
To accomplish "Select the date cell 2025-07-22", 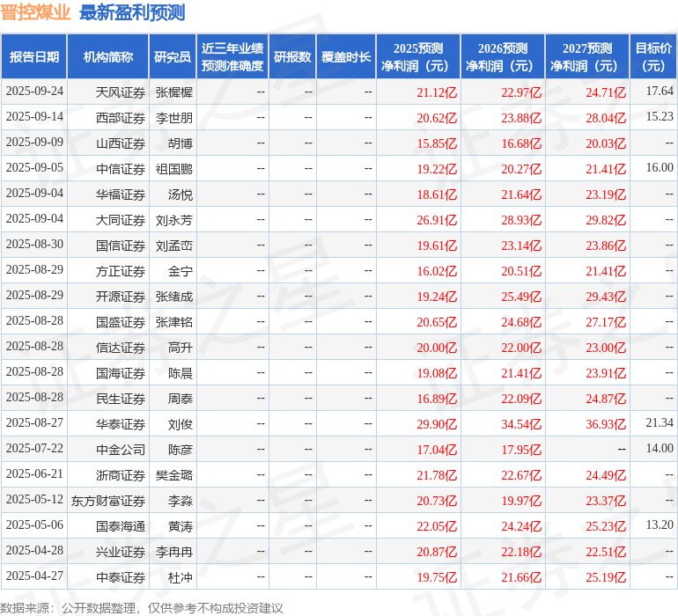I will (34, 450).
